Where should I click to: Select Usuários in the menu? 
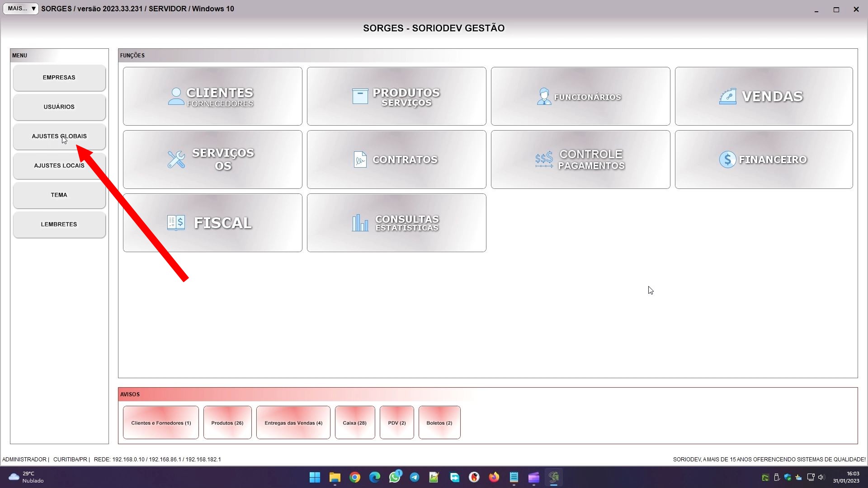tap(59, 107)
